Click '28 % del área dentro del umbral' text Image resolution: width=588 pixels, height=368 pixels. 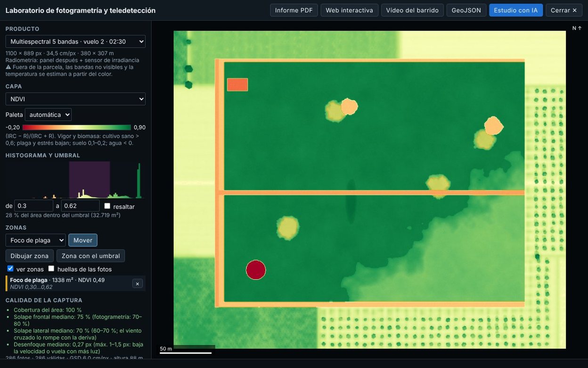(x=63, y=215)
